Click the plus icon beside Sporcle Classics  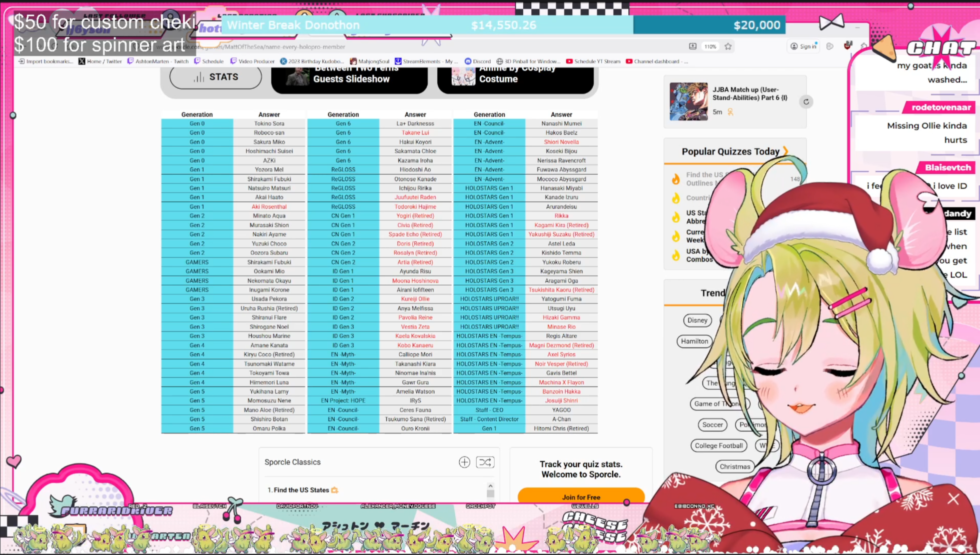464,462
